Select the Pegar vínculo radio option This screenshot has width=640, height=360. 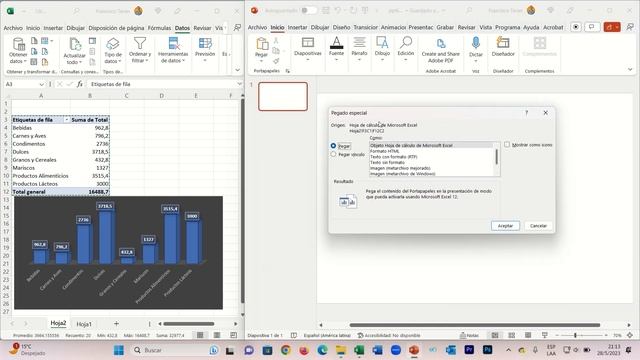[333, 154]
